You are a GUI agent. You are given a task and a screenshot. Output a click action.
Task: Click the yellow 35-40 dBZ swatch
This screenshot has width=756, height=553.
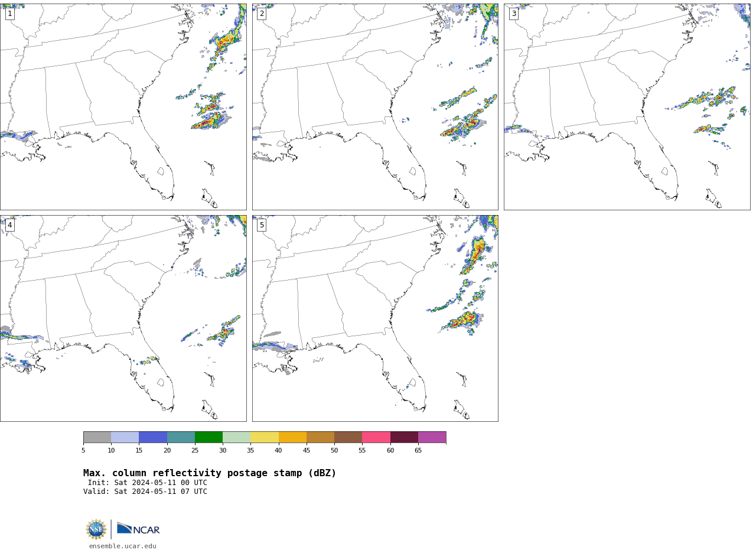[265, 437]
